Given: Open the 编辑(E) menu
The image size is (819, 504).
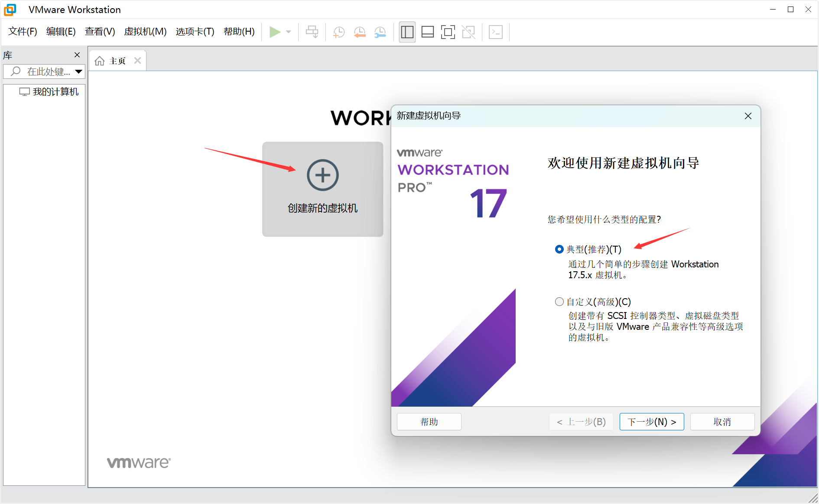Looking at the screenshot, I should 61,32.
